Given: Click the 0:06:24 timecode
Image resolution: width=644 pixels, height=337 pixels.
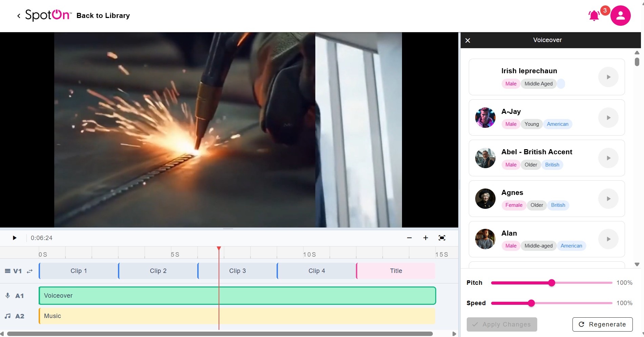Looking at the screenshot, I should coord(42,238).
